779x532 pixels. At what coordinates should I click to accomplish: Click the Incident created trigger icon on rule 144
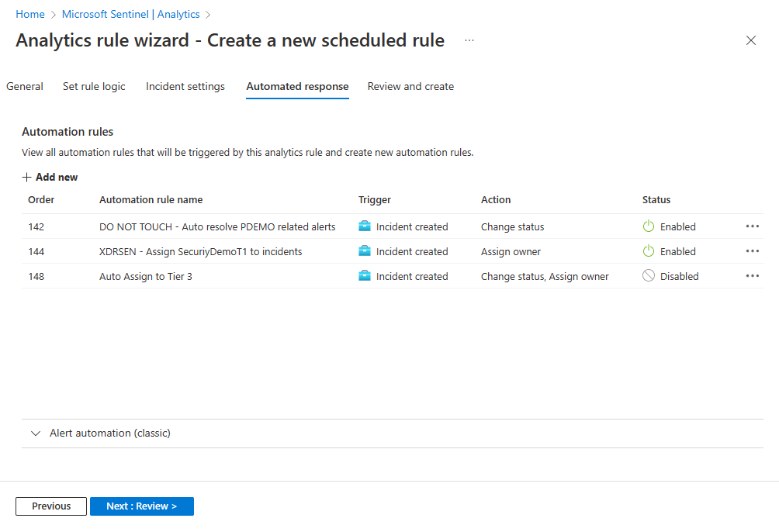point(364,251)
